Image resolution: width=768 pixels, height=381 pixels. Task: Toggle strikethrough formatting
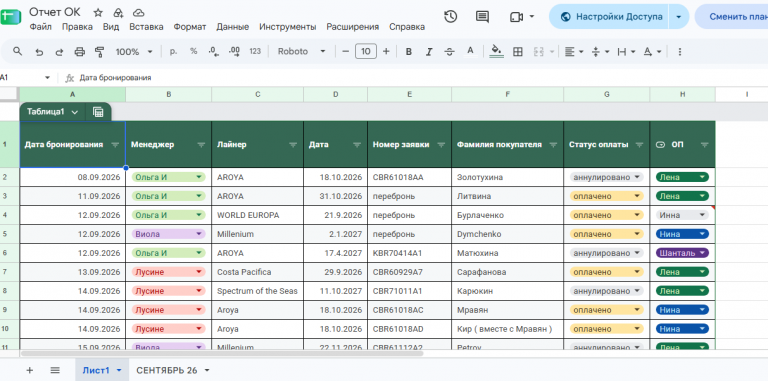coord(449,52)
